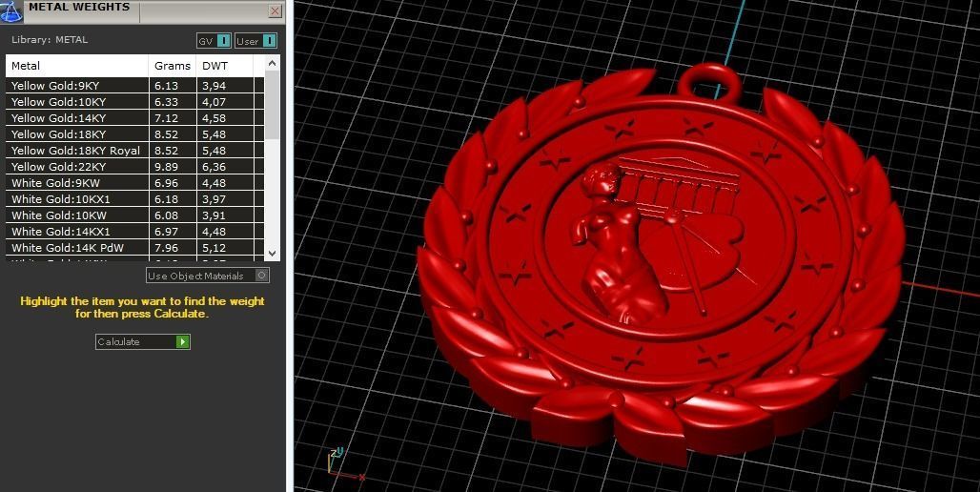Click the 7.12 grams value
Image resolution: width=980 pixels, height=492 pixels.
click(166, 118)
